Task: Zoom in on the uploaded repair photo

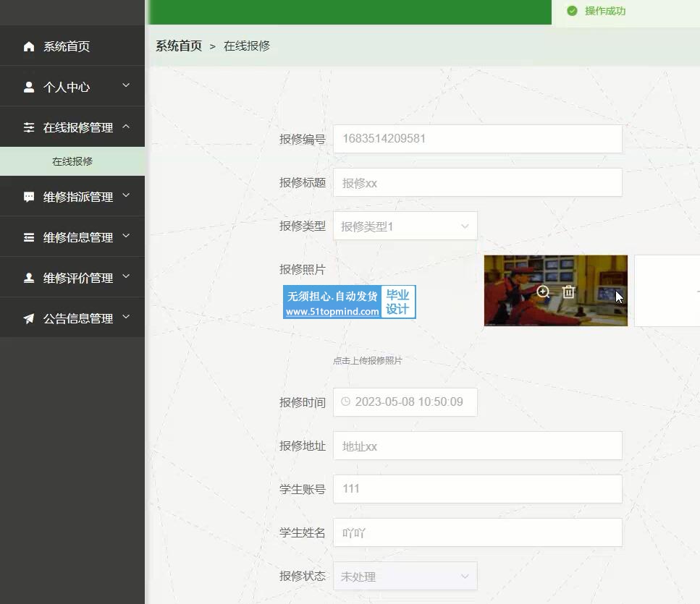Action: point(543,292)
